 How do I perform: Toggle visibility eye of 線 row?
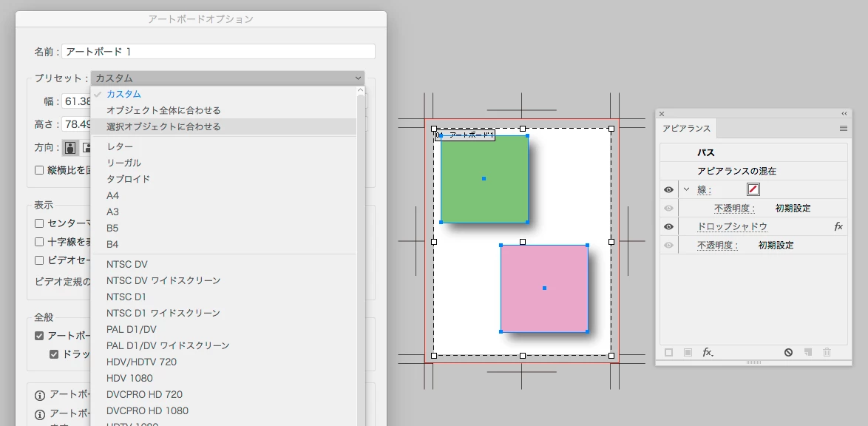(x=668, y=189)
